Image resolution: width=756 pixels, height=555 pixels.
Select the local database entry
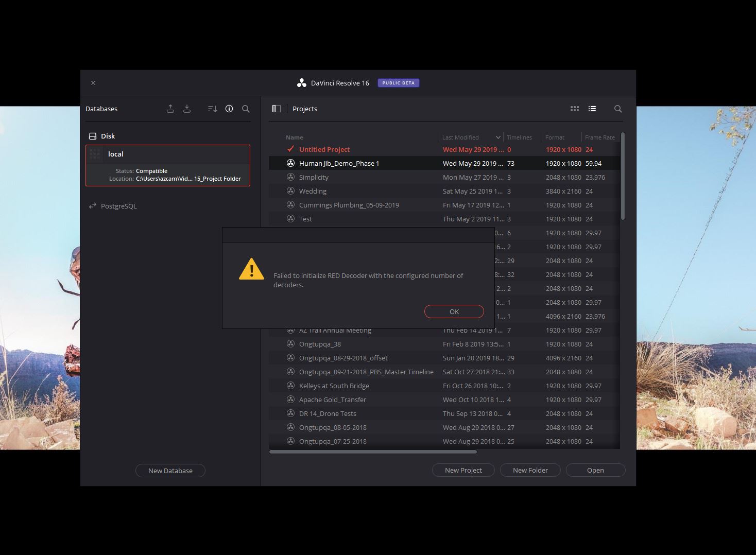click(x=168, y=165)
